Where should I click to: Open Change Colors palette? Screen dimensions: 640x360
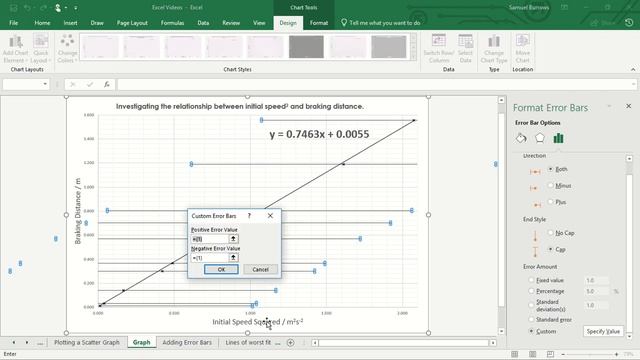67,49
